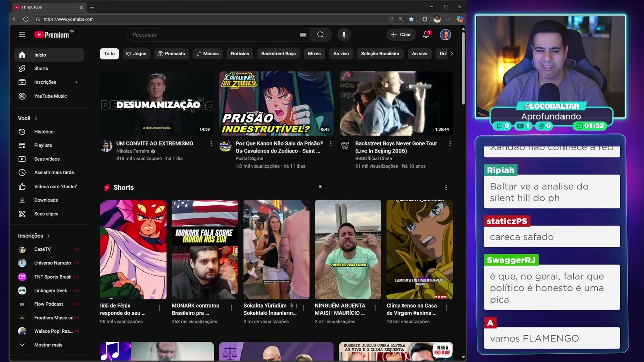Open options for Por Que Kanon video
Viewport: 644px width, 362px height.
click(x=331, y=144)
